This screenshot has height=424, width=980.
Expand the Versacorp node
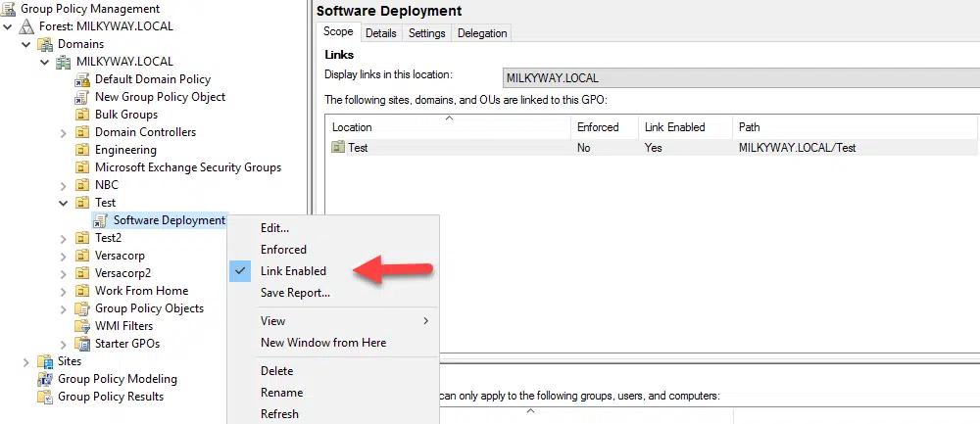click(x=63, y=256)
